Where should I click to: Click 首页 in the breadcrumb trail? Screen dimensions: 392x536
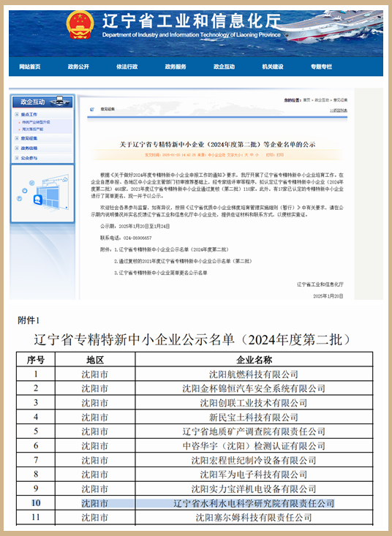(x=306, y=100)
